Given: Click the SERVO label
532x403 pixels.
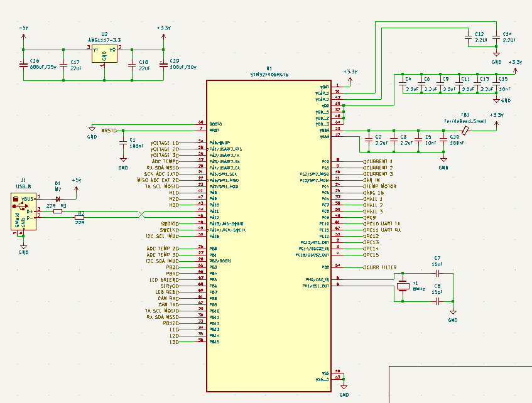Looking at the screenshot, I should pyautogui.click(x=170, y=286).
